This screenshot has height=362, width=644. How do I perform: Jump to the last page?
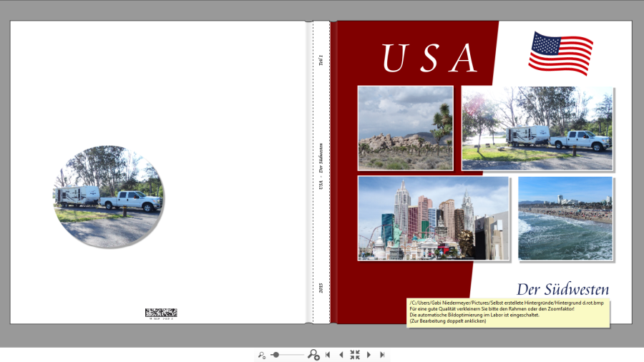point(382,355)
